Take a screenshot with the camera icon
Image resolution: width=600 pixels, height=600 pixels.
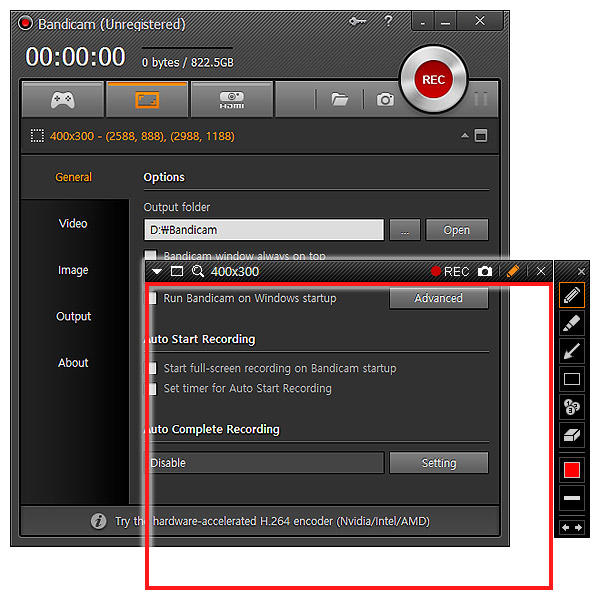coord(385,99)
